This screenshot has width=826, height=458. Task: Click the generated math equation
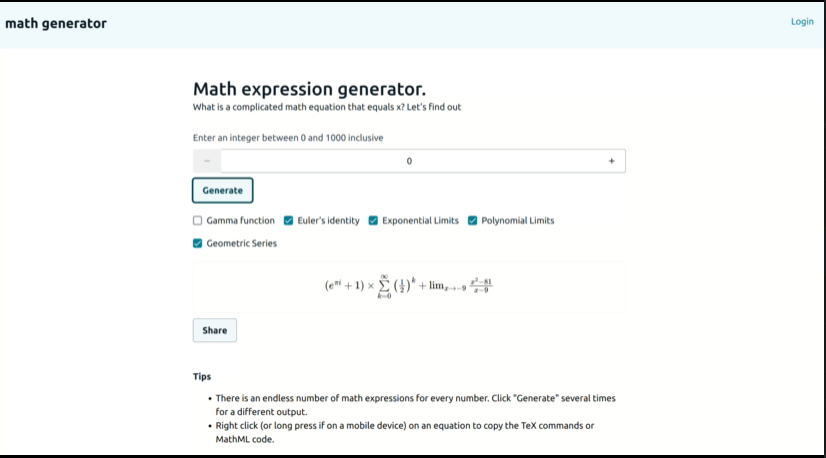409,286
